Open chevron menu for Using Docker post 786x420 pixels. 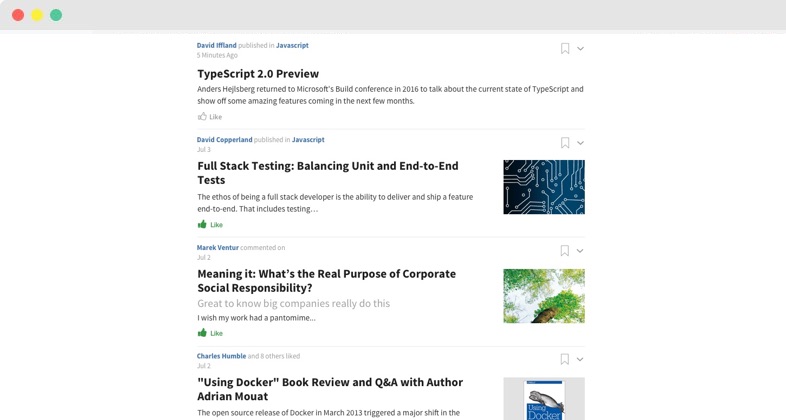coord(581,359)
